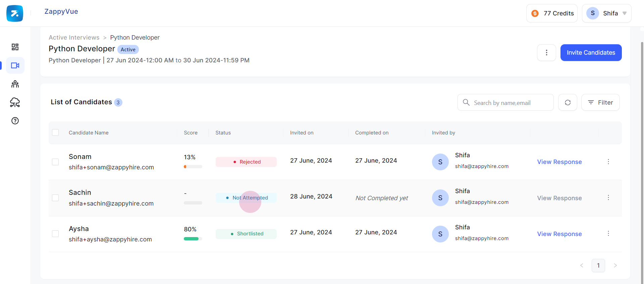Image resolution: width=644 pixels, height=284 pixels.
Task: Open the help question mark icon
Action: coord(15,121)
